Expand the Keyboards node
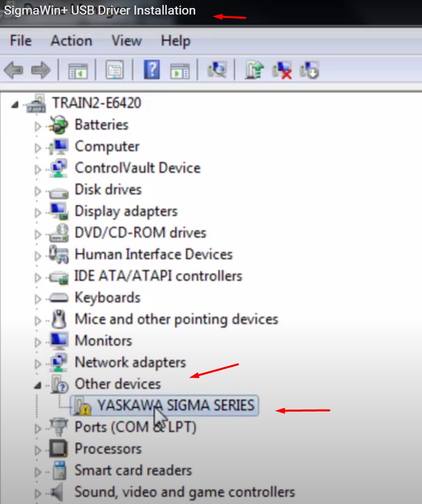Screen dimensions: 422x504 tap(38, 299)
